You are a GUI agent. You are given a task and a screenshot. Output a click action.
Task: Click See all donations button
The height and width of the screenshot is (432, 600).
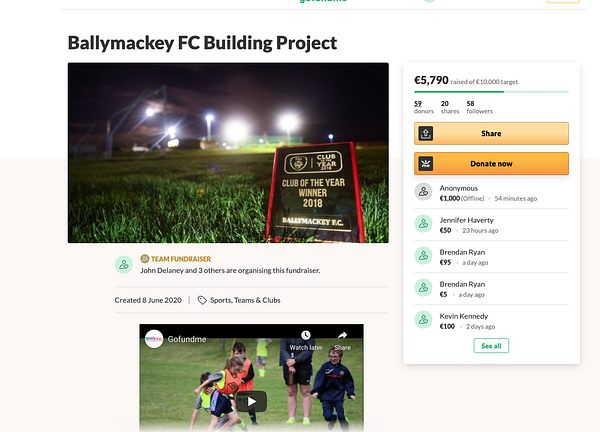click(x=491, y=346)
